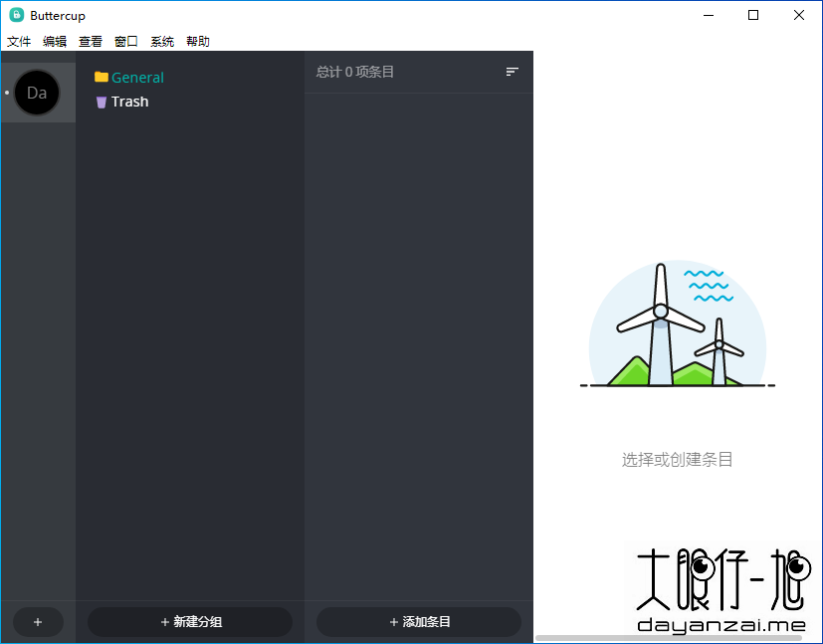Screen dimensions: 823x644
Task: Open the 编辑 menu
Action: click(x=55, y=42)
